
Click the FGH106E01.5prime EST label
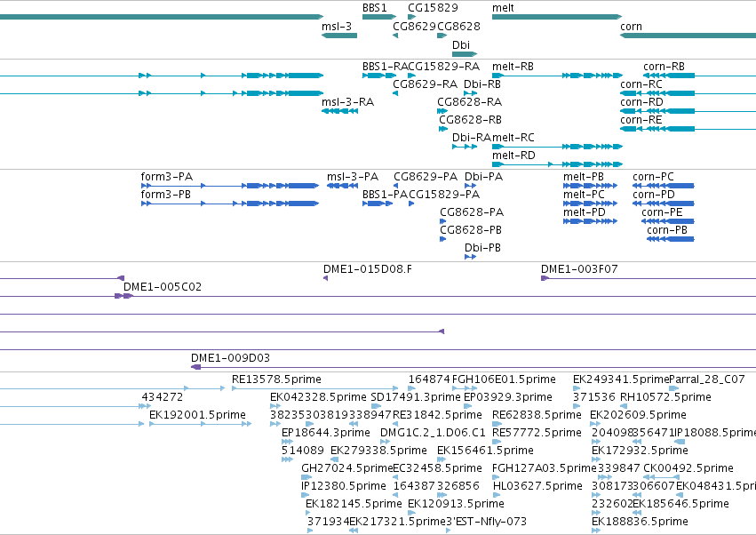(x=504, y=379)
